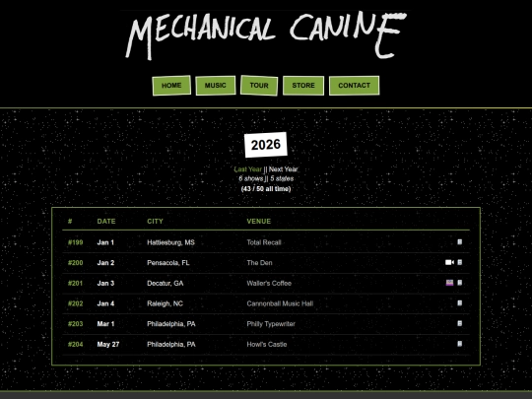Open photo icon for Waller's Coffee show
The width and height of the screenshot is (532, 399).
449,283
